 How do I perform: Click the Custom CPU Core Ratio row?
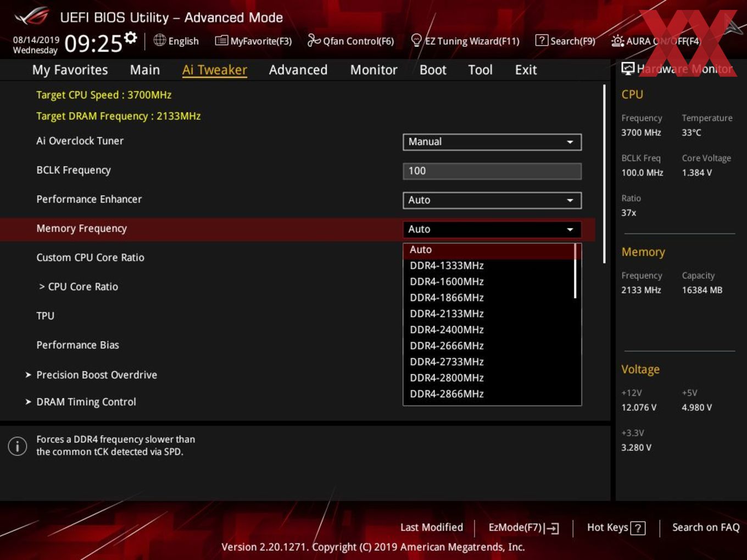pyautogui.click(x=90, y=257)
